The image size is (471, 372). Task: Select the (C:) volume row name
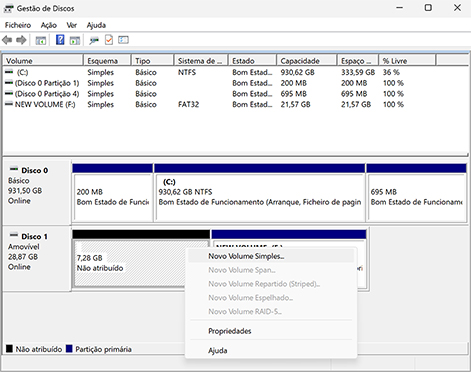coord(22,72)
